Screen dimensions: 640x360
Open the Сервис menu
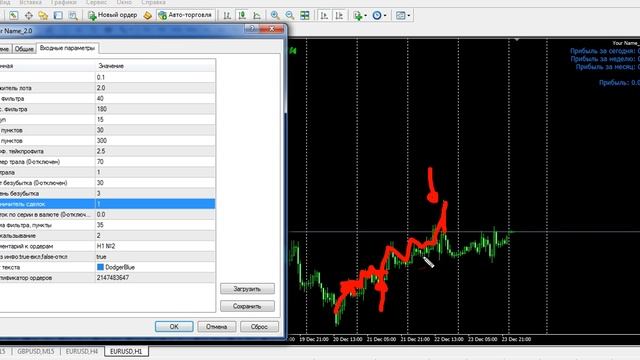pyautogui.click(x=96, y=2)
